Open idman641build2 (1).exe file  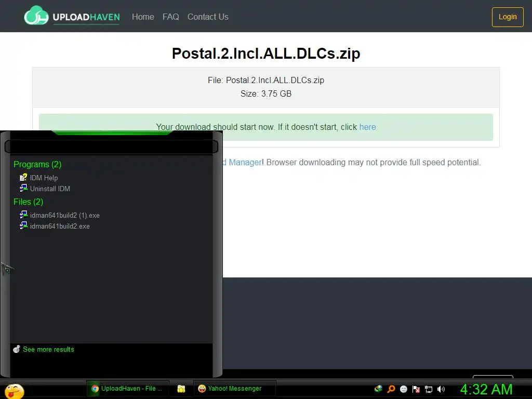pos(65,215)
